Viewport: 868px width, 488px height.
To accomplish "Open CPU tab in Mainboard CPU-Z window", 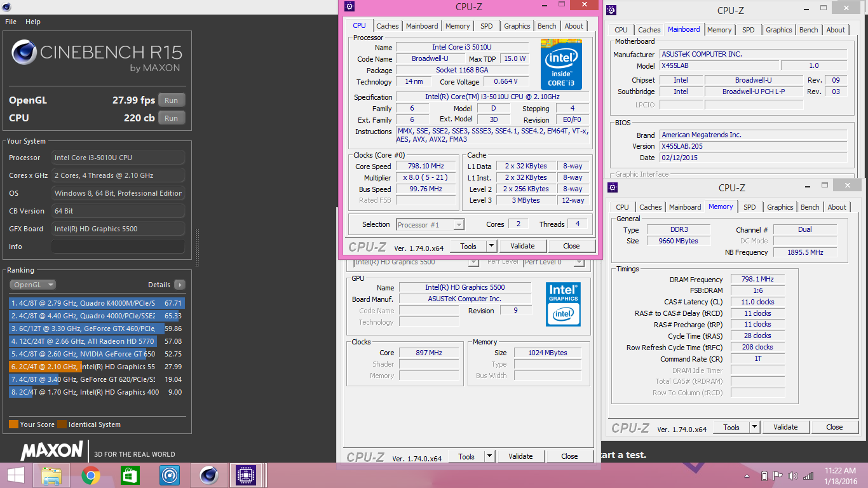I will pyautogui.click(x=621, y=30).
